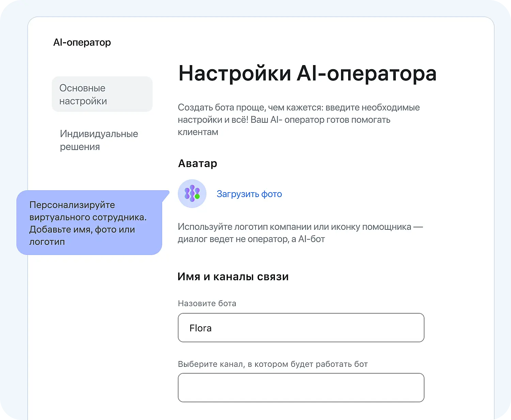Screen dimensions: 511x420
Task: Click the pointer tail of the tooltip
Action: click(166, 196)
